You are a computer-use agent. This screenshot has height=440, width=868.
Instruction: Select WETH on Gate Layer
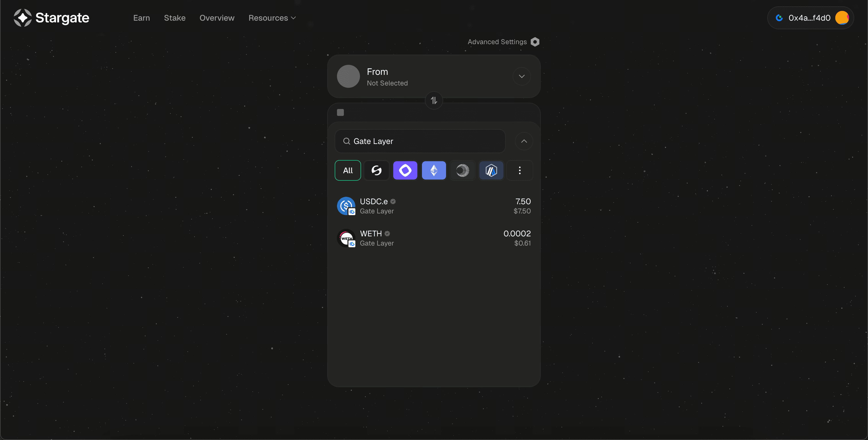(x=434, y=238)
